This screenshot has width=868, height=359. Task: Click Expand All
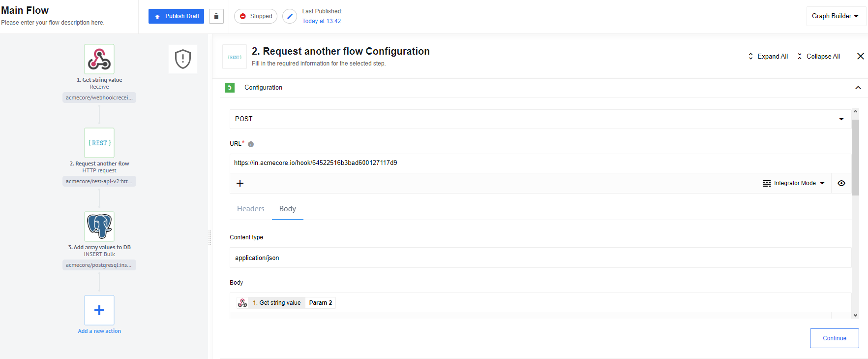(768, 56)
